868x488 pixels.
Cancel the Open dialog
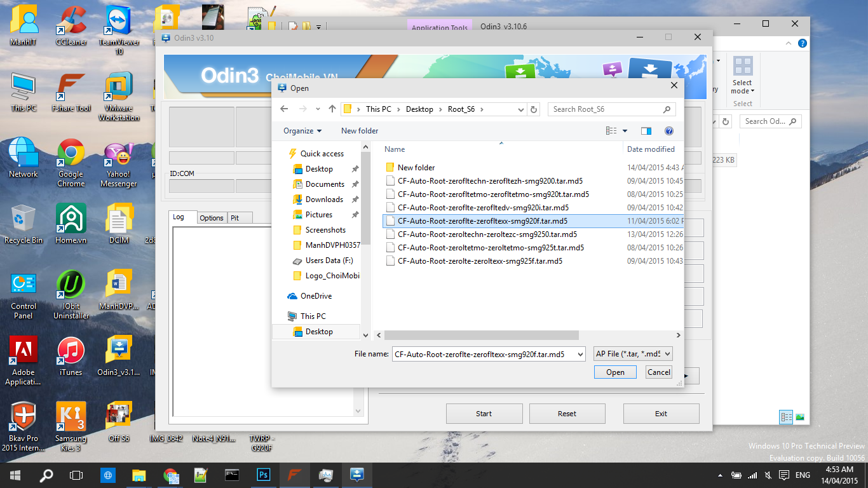(x=659, y=372)
